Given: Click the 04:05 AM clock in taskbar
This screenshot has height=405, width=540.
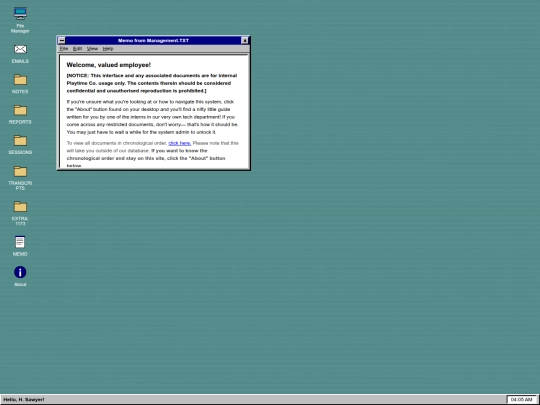Looking at the screenshot, I should (521, 399).
